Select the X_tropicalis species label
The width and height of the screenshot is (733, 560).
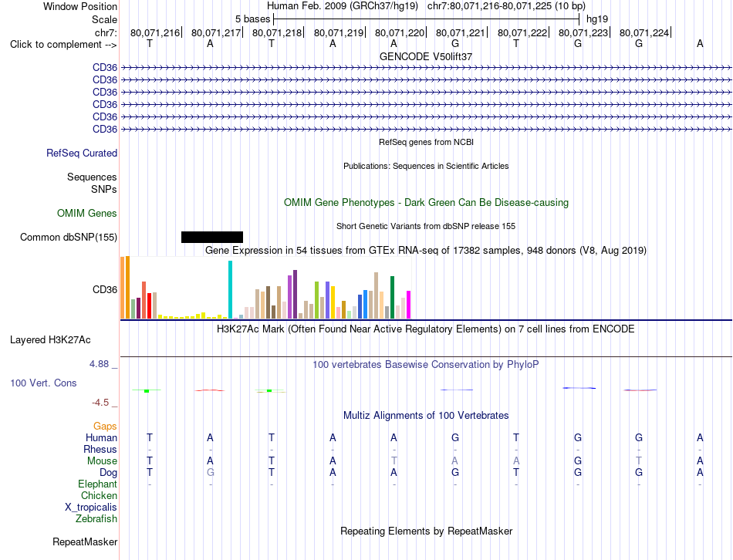[x=91, y=508]
